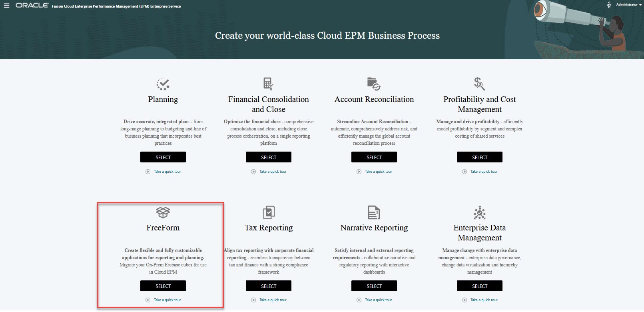Open the hamburger navigation menu
The height and width of the screenshot is (312, 644).
6,6
